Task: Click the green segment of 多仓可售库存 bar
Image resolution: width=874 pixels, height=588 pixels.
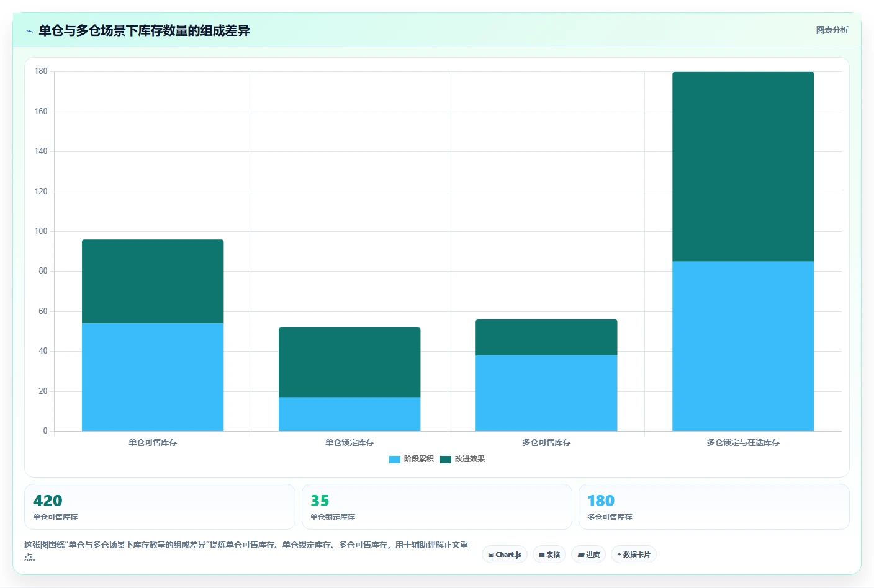Action: (x=546, y=337)
